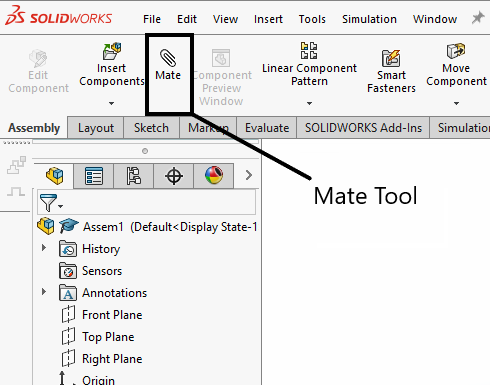Launch the Smart Fasteners tool
The height and width of the screenshot is (385, 490).
[x=391, y=71]
